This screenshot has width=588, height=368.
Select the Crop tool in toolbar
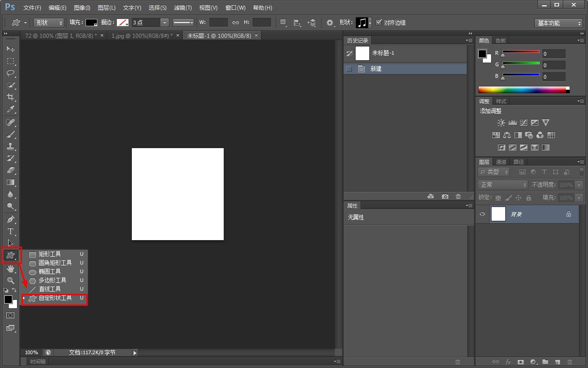11,97
